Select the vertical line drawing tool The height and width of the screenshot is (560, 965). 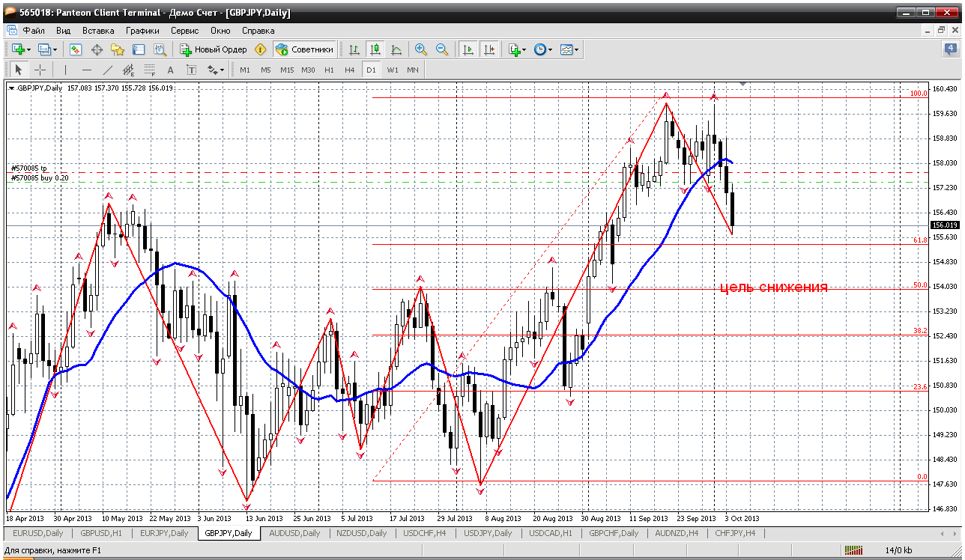(65, 70)
